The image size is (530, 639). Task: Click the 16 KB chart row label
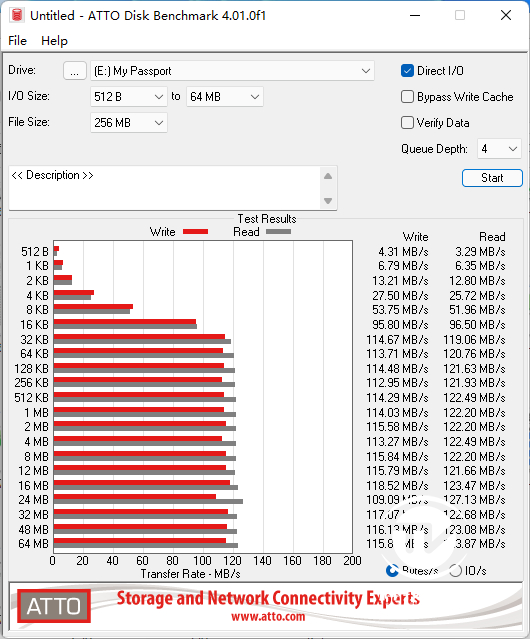point(34,325)
